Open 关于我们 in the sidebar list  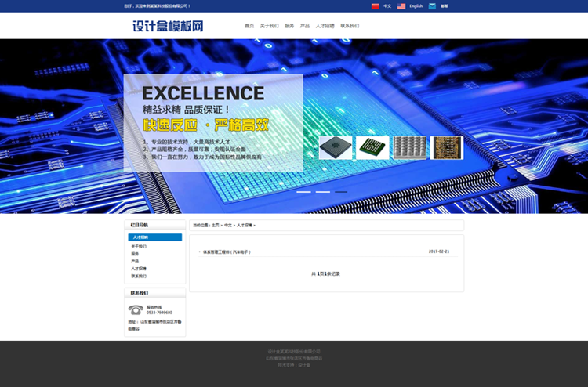click(x=139, y=247)
